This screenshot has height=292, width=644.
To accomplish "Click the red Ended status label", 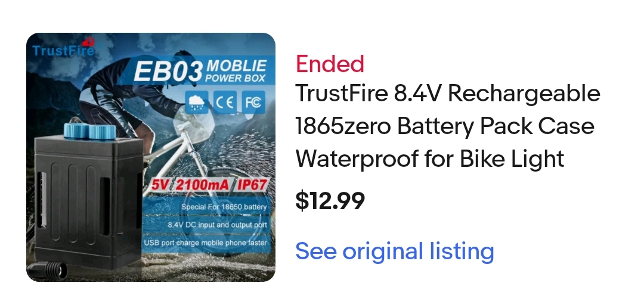I will click(330, 64).
